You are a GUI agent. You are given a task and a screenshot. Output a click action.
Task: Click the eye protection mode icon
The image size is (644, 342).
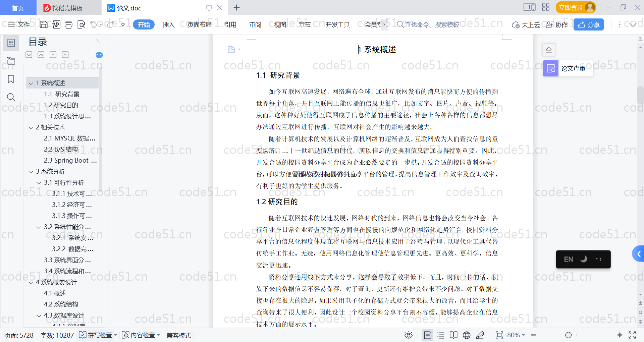(x=408, y=335)
